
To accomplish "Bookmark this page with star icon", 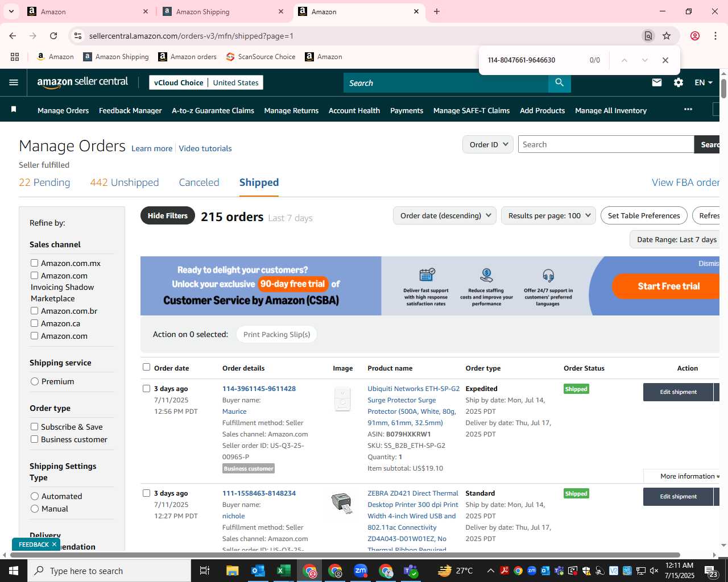I will tap(667, 36).
